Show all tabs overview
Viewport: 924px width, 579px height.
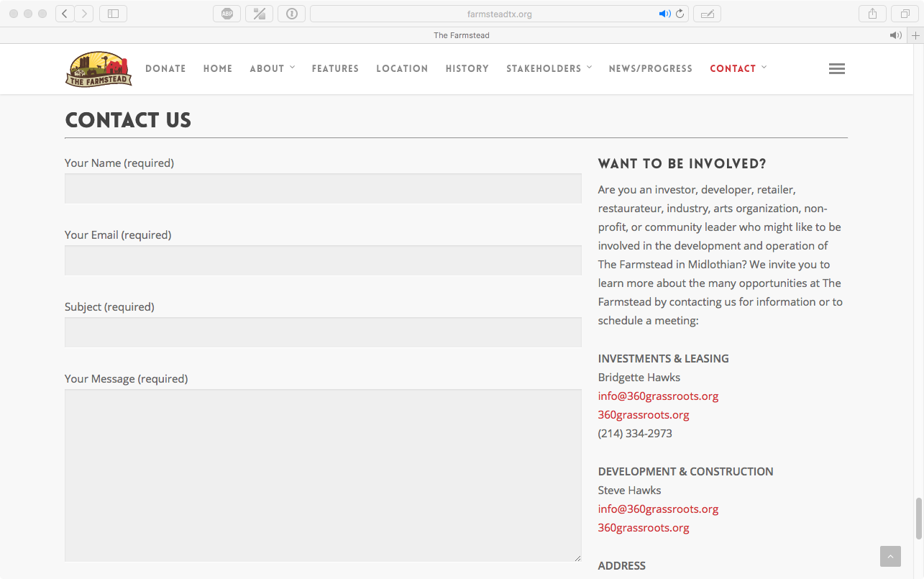tap(905, 14)
